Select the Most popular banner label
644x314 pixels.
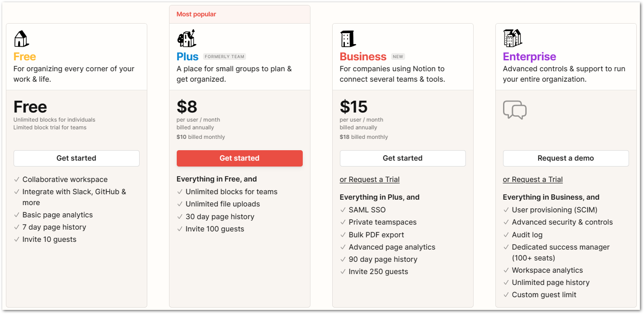pyautogui.click(x=196, y=15)
